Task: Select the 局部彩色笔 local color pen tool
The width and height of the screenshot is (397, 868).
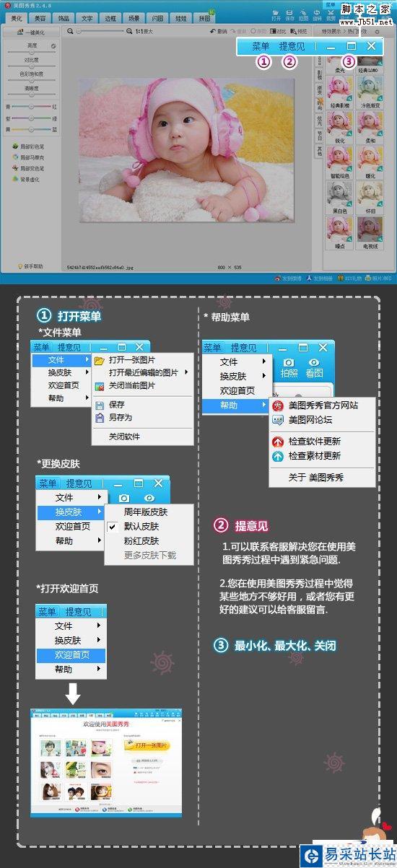Action: (x=27, y=145)
